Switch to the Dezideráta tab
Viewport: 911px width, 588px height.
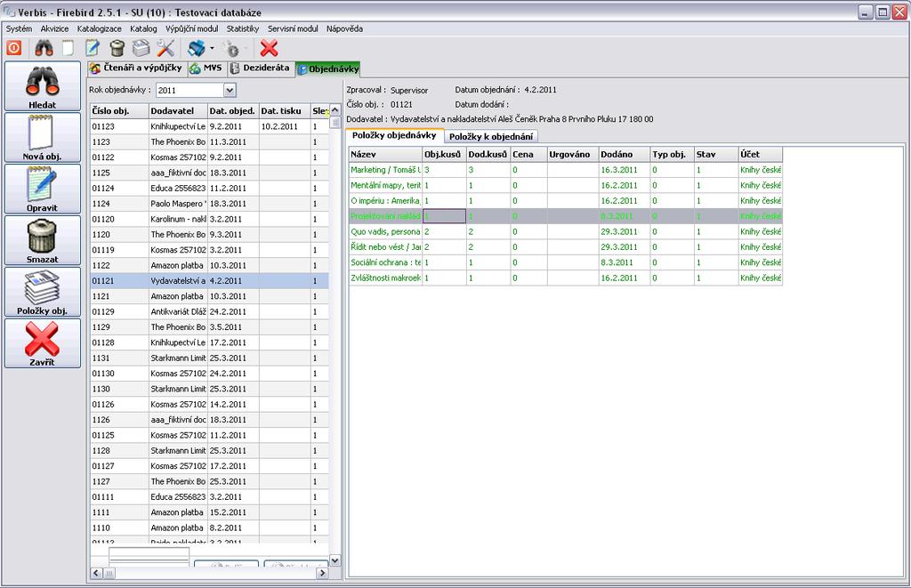coord(261,68)
